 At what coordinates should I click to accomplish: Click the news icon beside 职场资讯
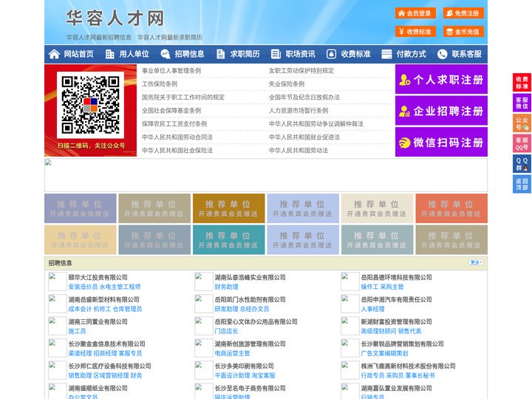tap(276, 54)
